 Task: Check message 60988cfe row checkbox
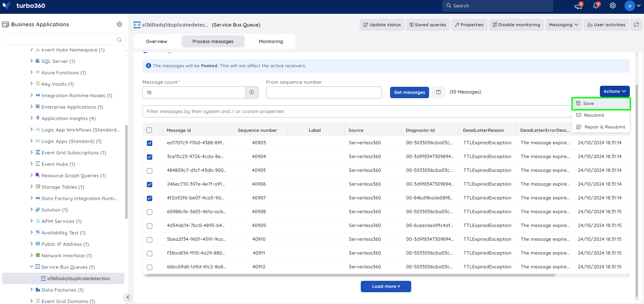tap(150, 212)
